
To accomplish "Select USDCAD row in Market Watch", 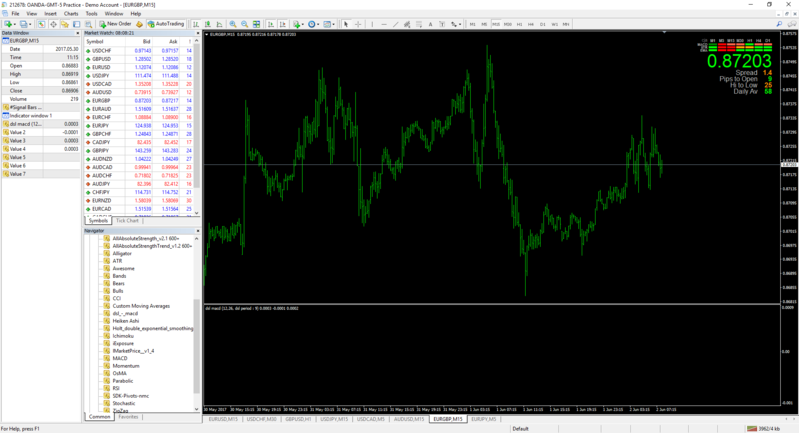I will (x=139, y=84).
